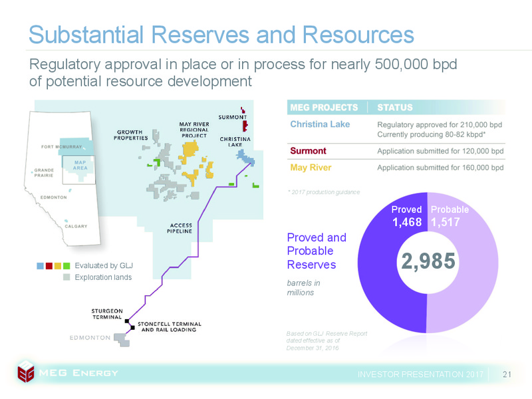Click the GLJ Reserve Report footnote
The width and height of the screenshot is (532, 399).
[327, 340]
